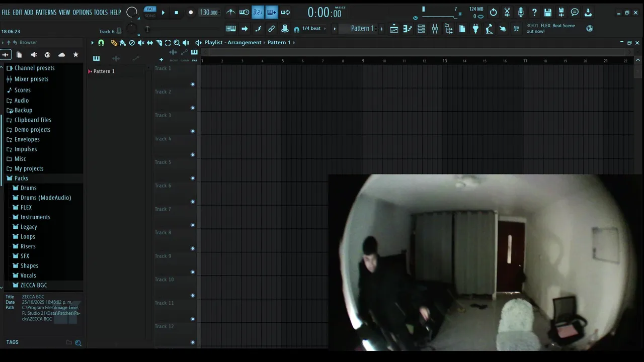Click the microphone one-click recording icon

pyautogui.click(x=521, y=12)
